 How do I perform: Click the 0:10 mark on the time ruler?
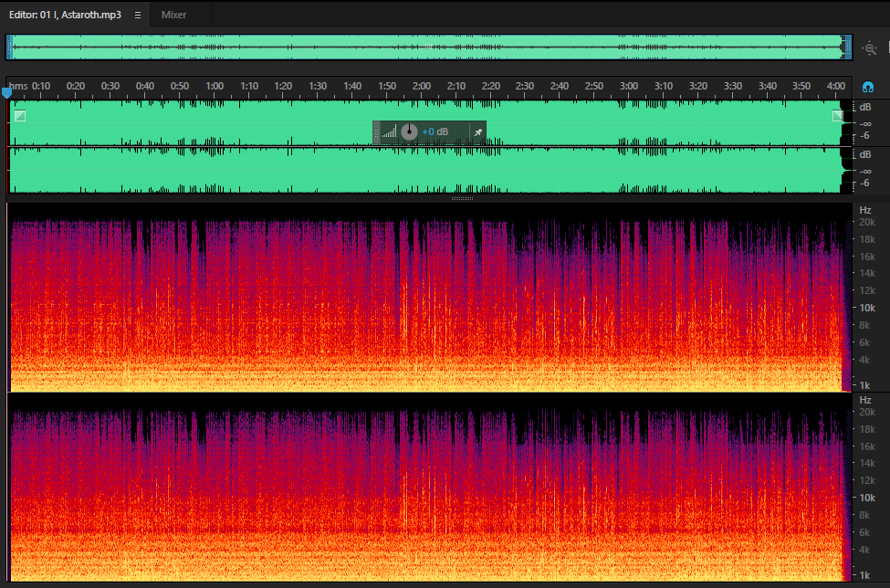coord(41,86)
